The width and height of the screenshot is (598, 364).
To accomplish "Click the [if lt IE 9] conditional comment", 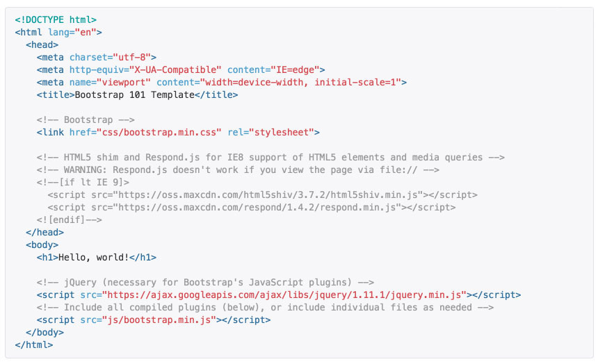I will pos(83,182).
